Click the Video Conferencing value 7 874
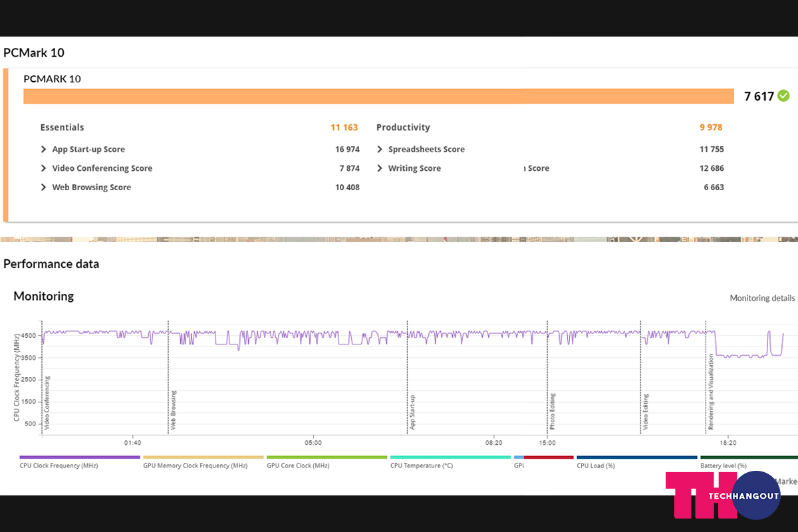Screen dimensions: 798x532 point(350,168)
